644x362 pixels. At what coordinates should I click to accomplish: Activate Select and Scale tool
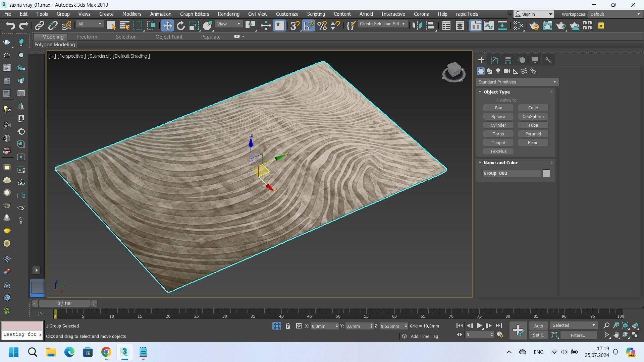click(x=194, y=26)
